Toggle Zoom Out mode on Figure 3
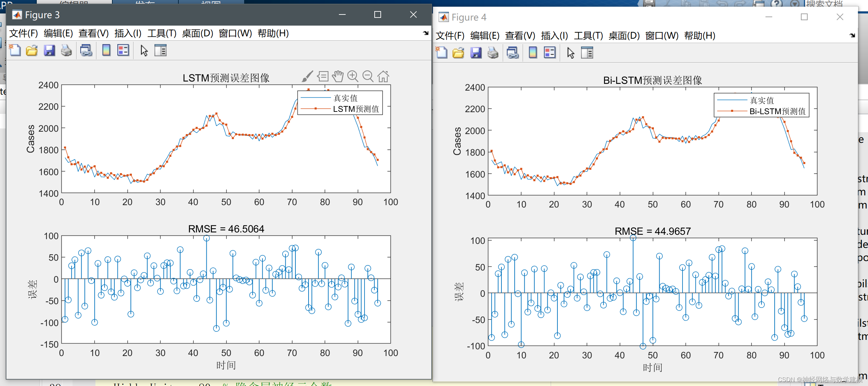The height and width of the screenshot is (386, 868). pos(368,76)
